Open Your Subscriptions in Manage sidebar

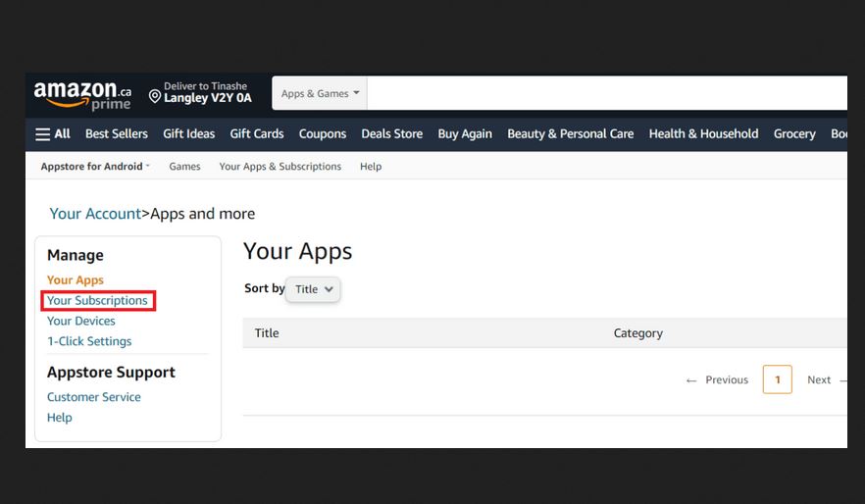(x=97, y=300)
